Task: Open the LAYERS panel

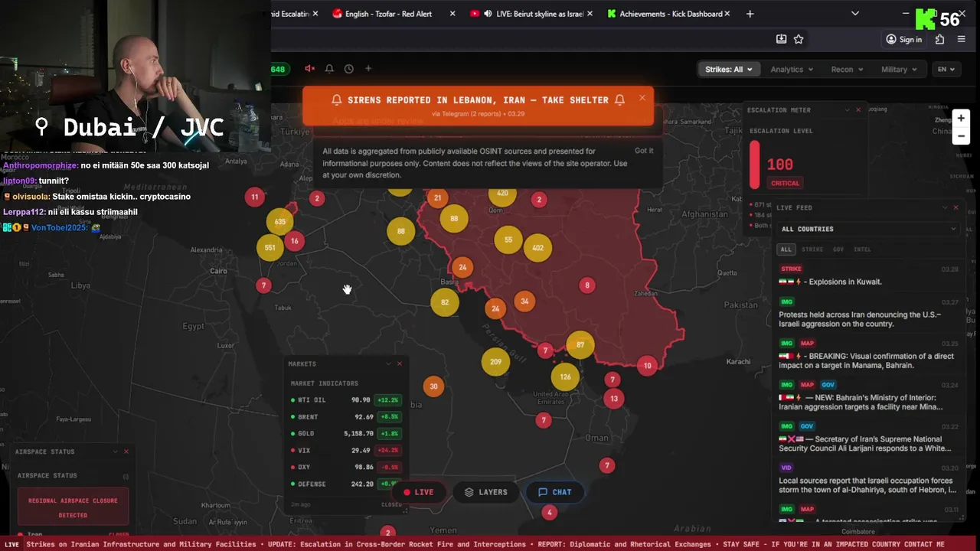Action: click(486, 492)
